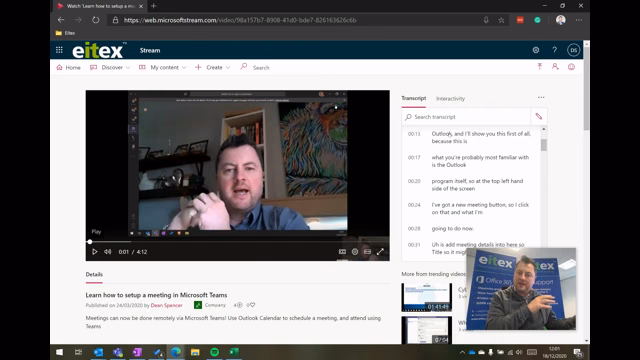Toggle theater mode in the video player
640x360 pixels.
[x=367, y=252]
